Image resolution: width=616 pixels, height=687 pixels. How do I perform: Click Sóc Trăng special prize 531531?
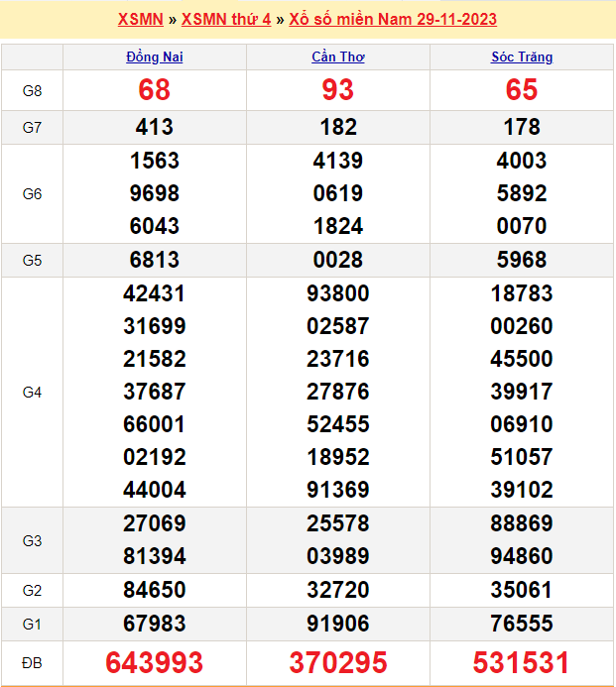click(x=522, y=662)
